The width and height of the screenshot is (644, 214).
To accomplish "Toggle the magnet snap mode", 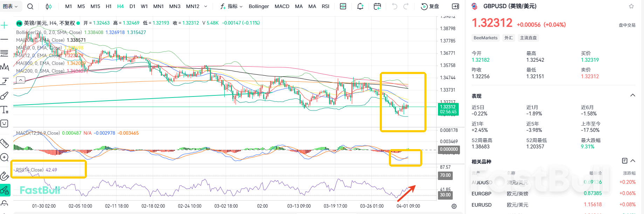I will [x=5, y=176].
